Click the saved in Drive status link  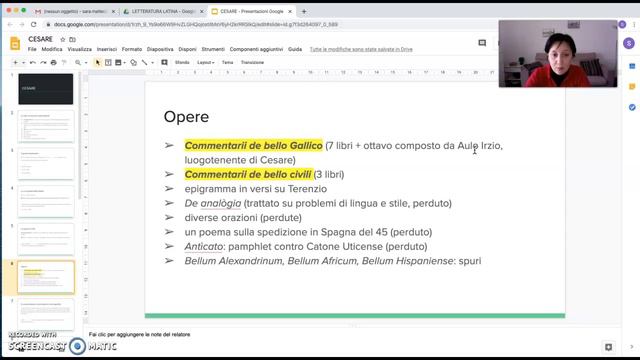click(x=361, y=49)
